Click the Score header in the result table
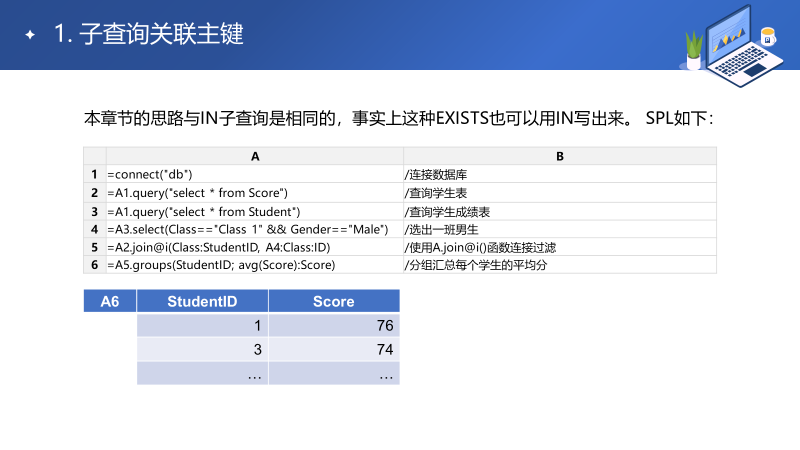This screenshot has height=450, width=800. pos(334,301)
